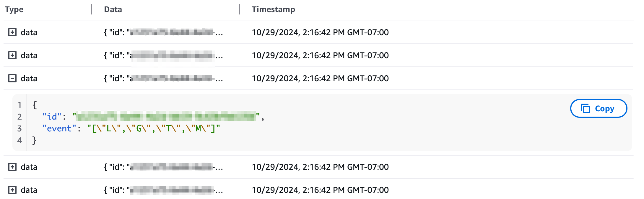Viewport: 644px width, 199px height.
Task: Click the plus icon on the fourth row
Action: coord(12,167)
